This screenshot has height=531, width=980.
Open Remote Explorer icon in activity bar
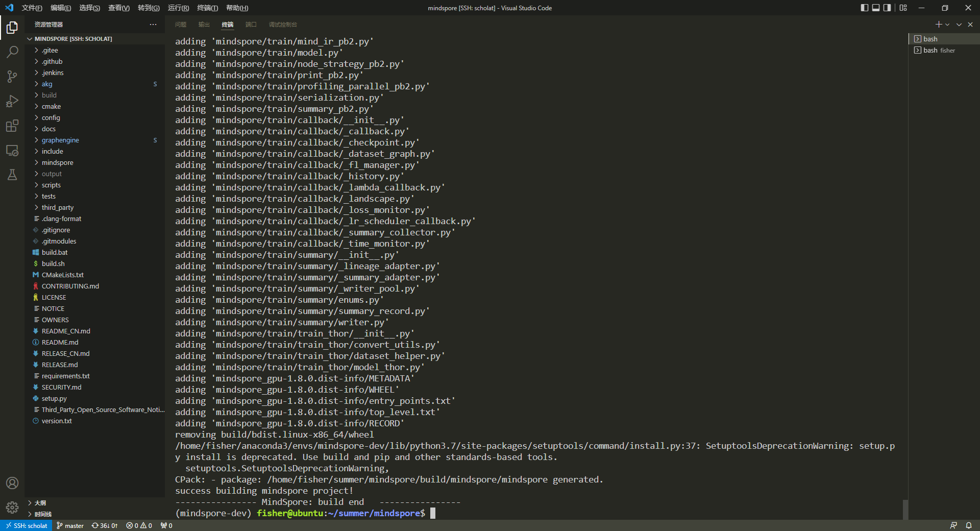tap(12, 150)
